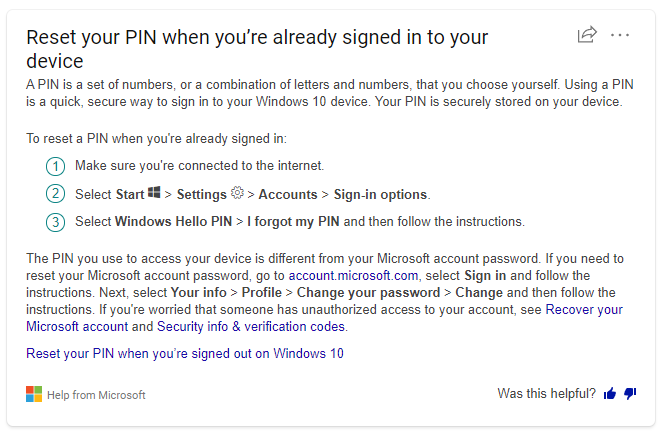Open Reset your PIN when signed out link
Viewport: 666px width, 434px height.
(x=185, y=353)
